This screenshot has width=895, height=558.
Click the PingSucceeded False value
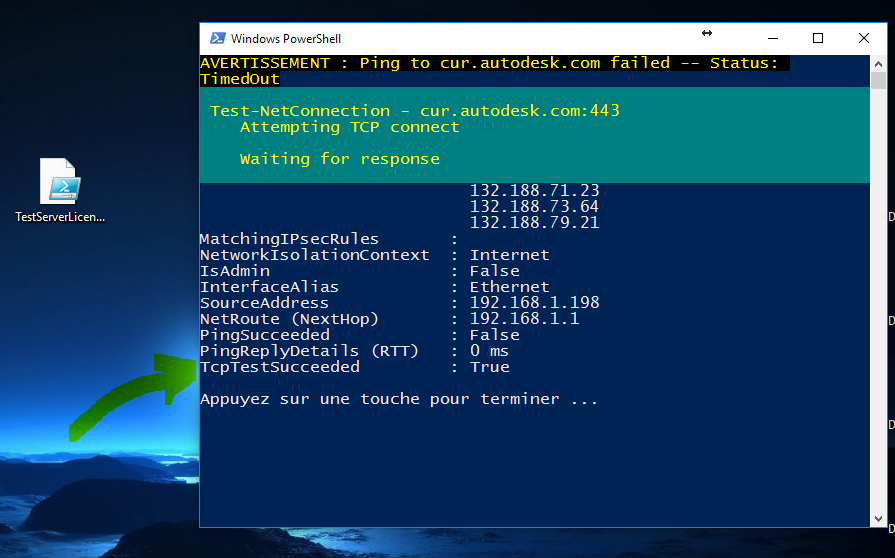click(494, 335)
